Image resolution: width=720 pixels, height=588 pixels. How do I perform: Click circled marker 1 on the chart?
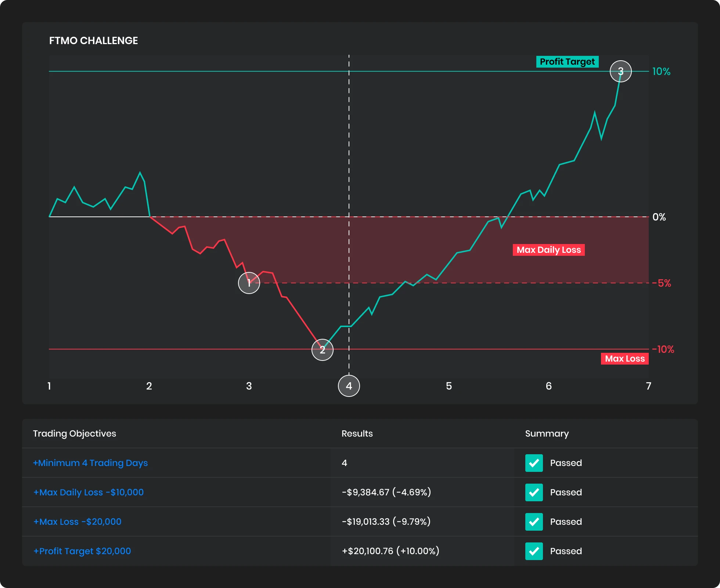click(x=249, y=283)
